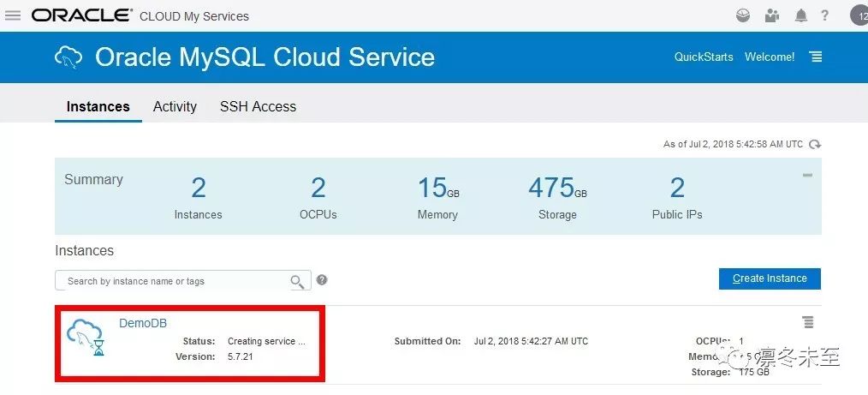Screen dimensions: 868x395
Task: Click the Submitted On date value
Action: [x=531, y=341]
